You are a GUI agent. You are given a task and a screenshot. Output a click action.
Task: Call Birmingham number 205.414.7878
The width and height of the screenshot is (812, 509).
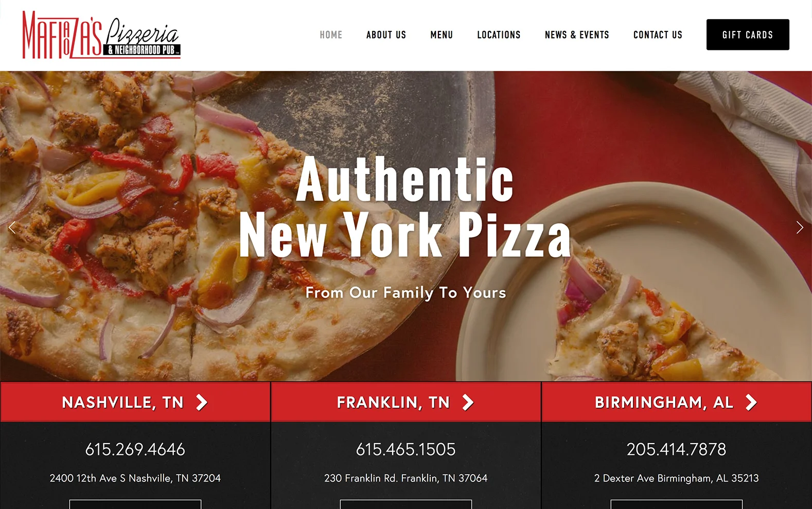pos(676,449)
